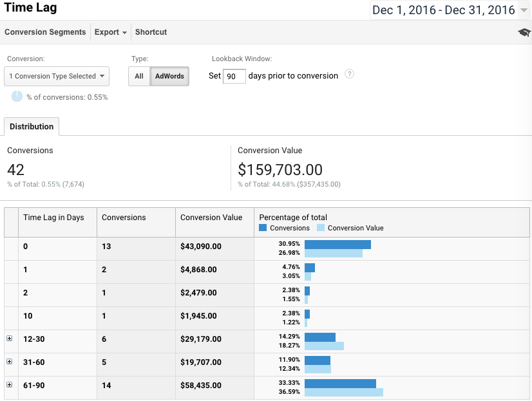Expand the 12-30 days row
Screen dimensions: 532x401
coord(10,339)
